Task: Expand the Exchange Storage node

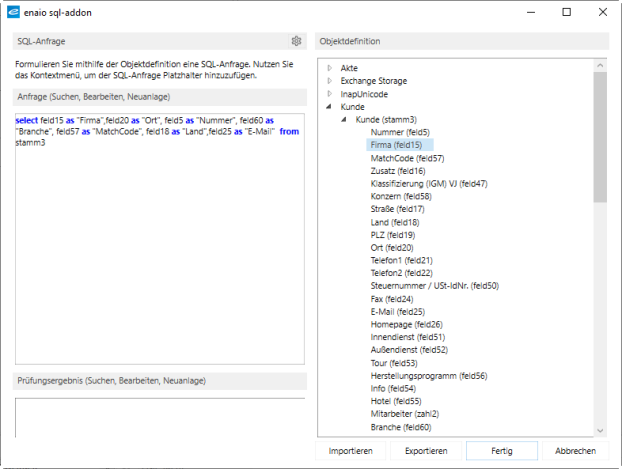Action: coord(329,81)
